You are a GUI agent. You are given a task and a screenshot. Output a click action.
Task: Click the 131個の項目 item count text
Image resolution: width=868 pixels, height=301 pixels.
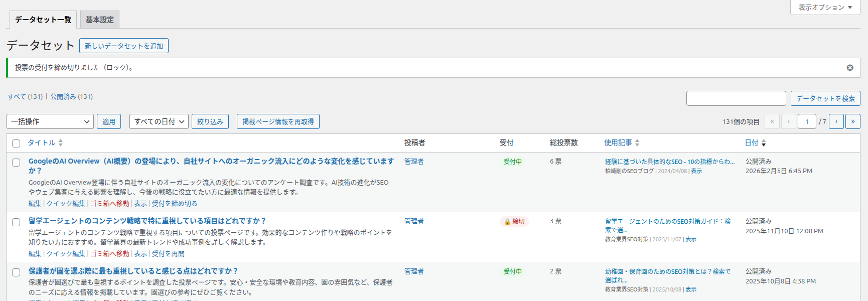point(741,121)
